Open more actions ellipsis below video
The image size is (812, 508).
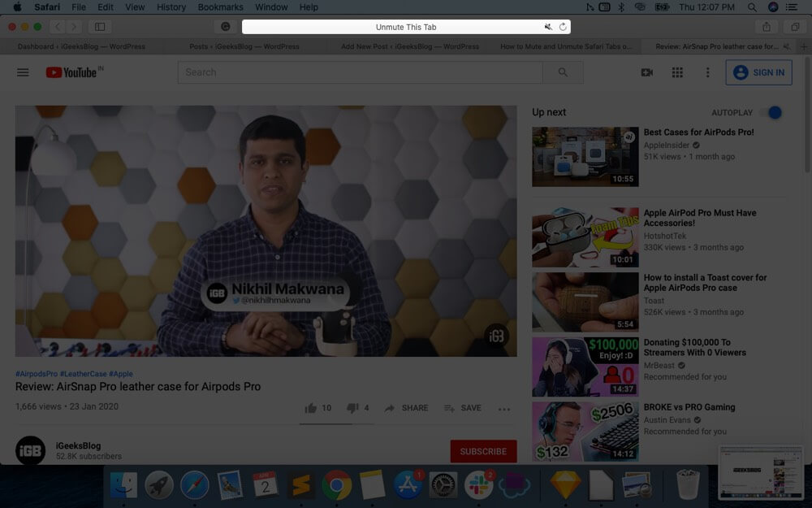click(504, 409)
